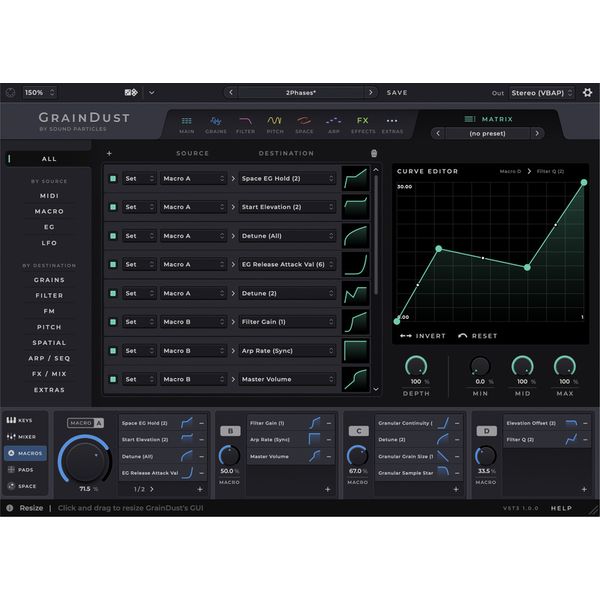The image size is (600, 600).
Task: Open the Pitch section icon
Action: pyautogui.click(x=275, y=121)
